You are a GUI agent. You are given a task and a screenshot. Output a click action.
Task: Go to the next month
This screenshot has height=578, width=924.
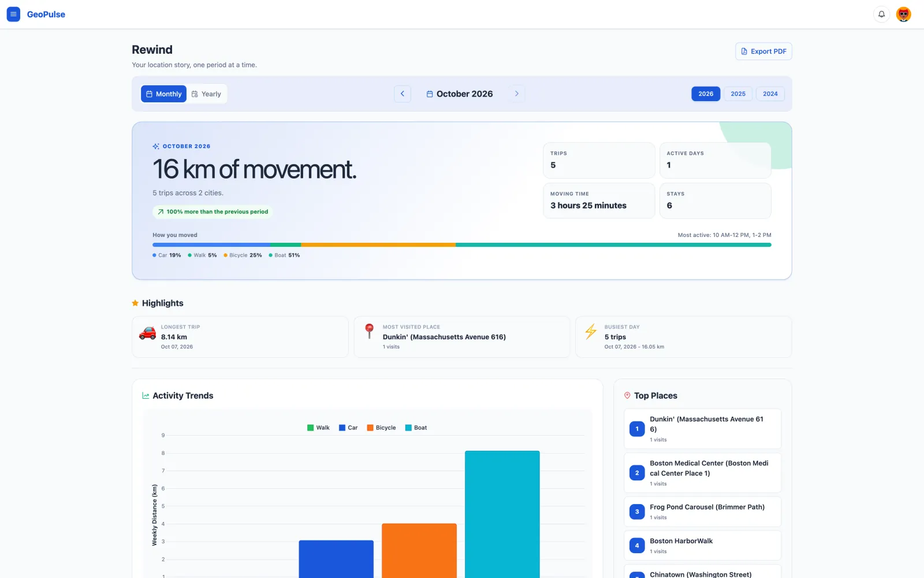tap(517, 94)
